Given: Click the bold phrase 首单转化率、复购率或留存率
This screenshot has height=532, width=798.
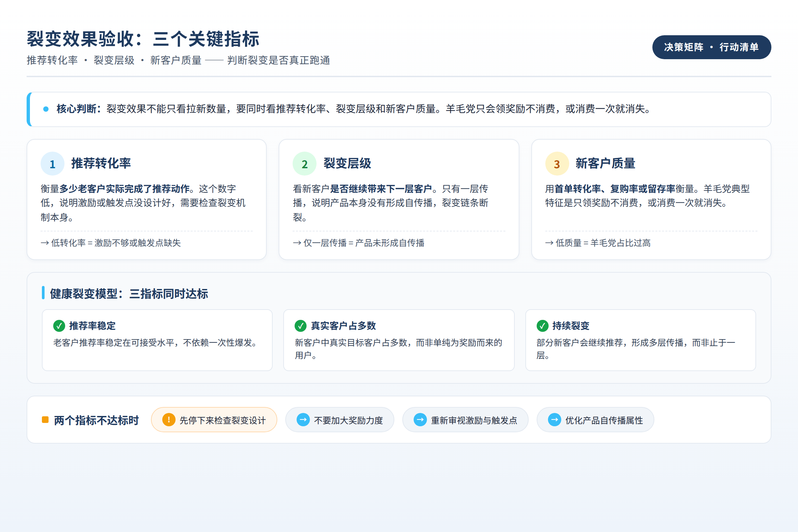Looking at the screenshot, I should click(615, 189).
